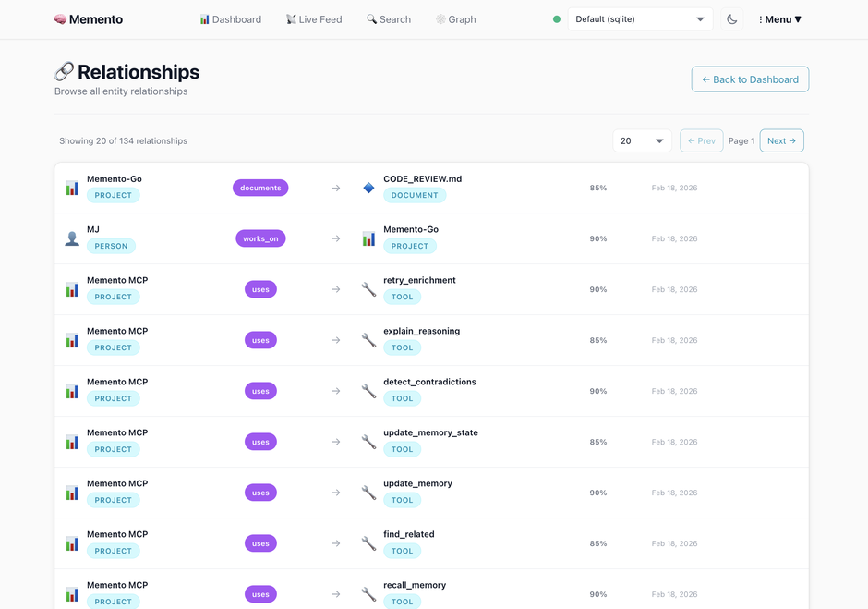Click the wrench icon beside detect_contradictions
Viewport: 868px width, 609px height.
(368, 391)
